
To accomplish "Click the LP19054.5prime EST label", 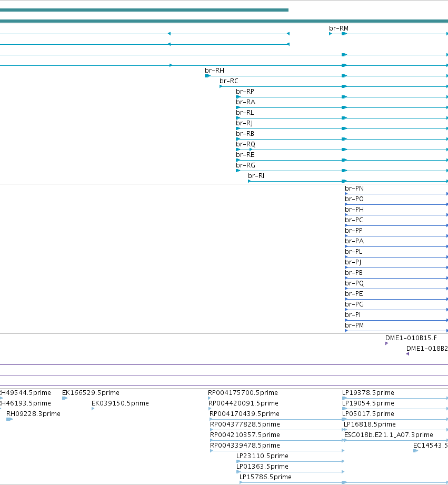I will 368,403.
